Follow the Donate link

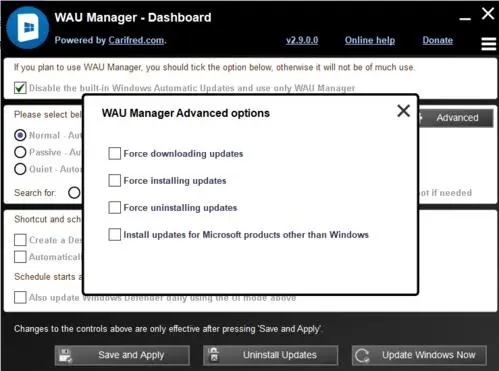coord(438,40)
